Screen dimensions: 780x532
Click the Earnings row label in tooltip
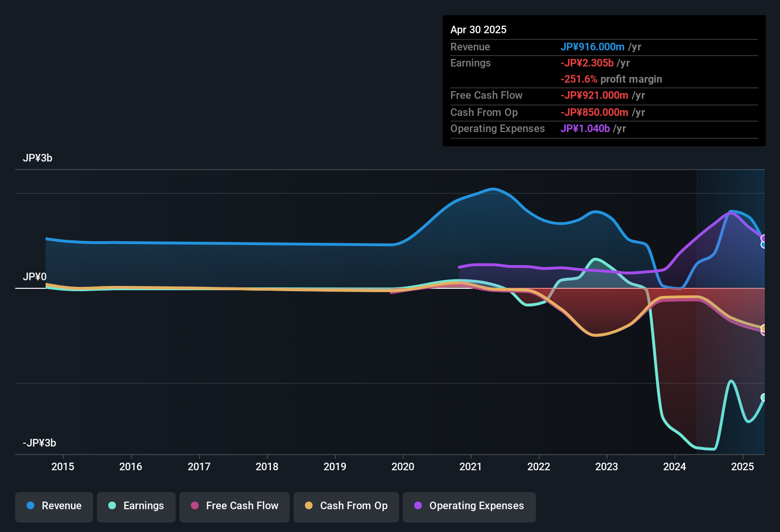pos(470,63)
